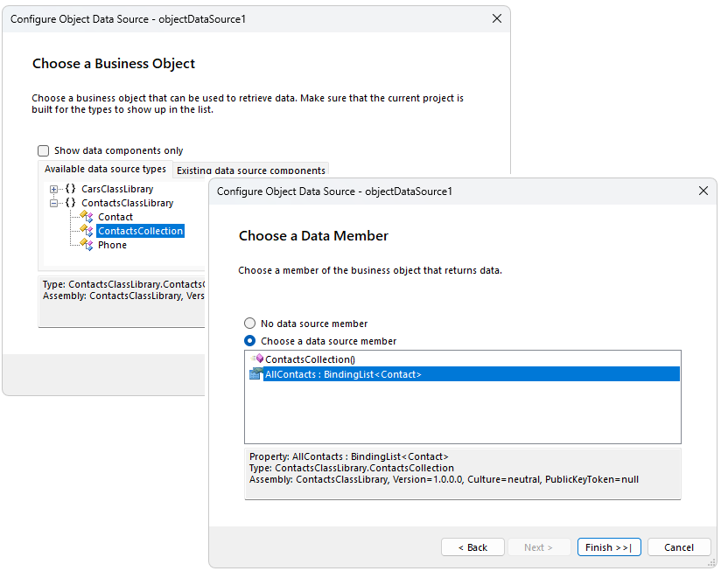Switch to the 'Available data source types' tab
This screenshot has height=578, width=728.
pyautogui.click(x=105, y=170)
